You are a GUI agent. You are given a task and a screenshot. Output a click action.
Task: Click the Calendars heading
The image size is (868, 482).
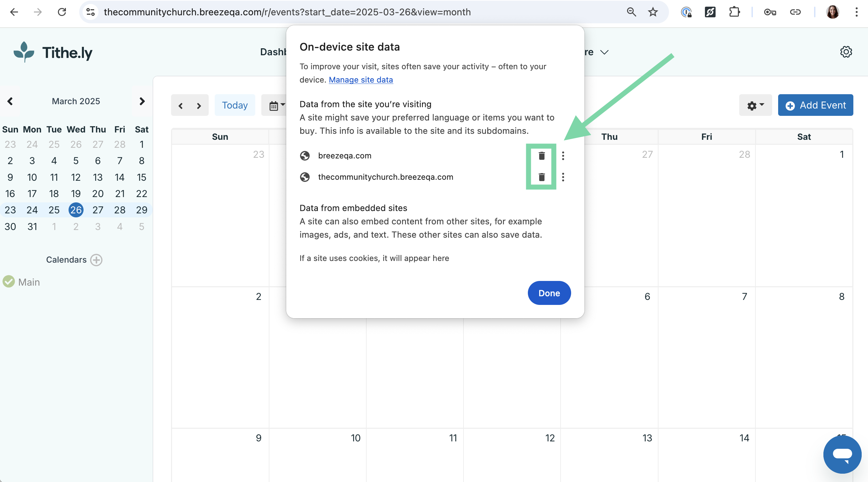point(66,260)
